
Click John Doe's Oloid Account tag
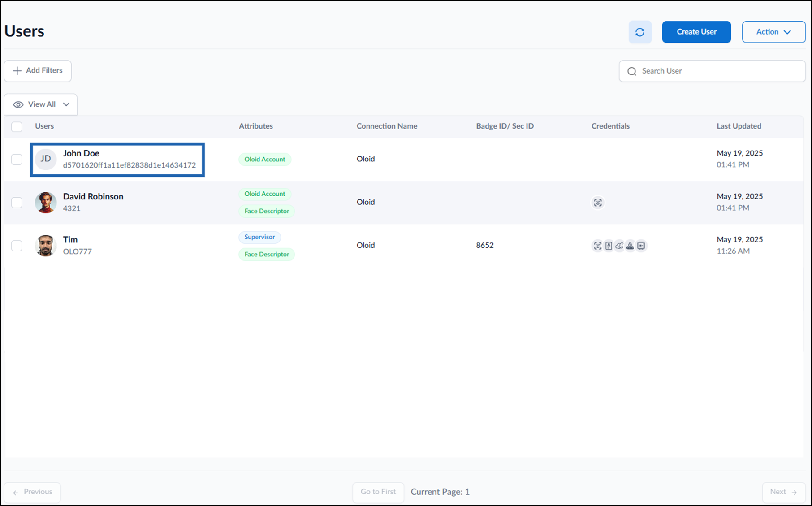pyautogui.click(x=265, y=160)
